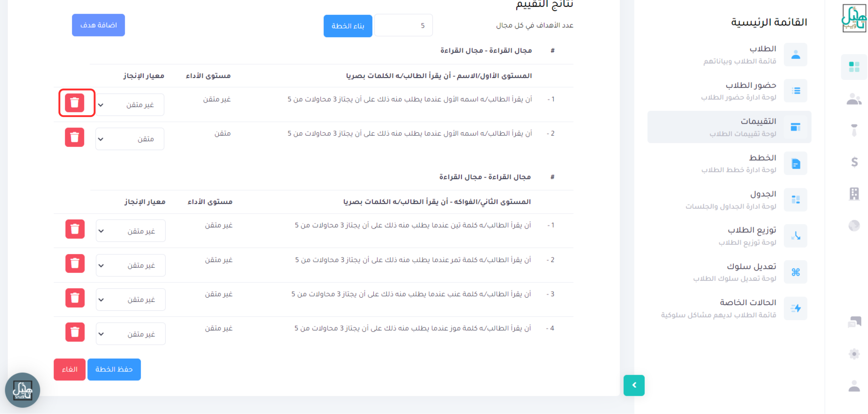
Task: Open the الطلاب menu item
Action: (x=729, y=55)
